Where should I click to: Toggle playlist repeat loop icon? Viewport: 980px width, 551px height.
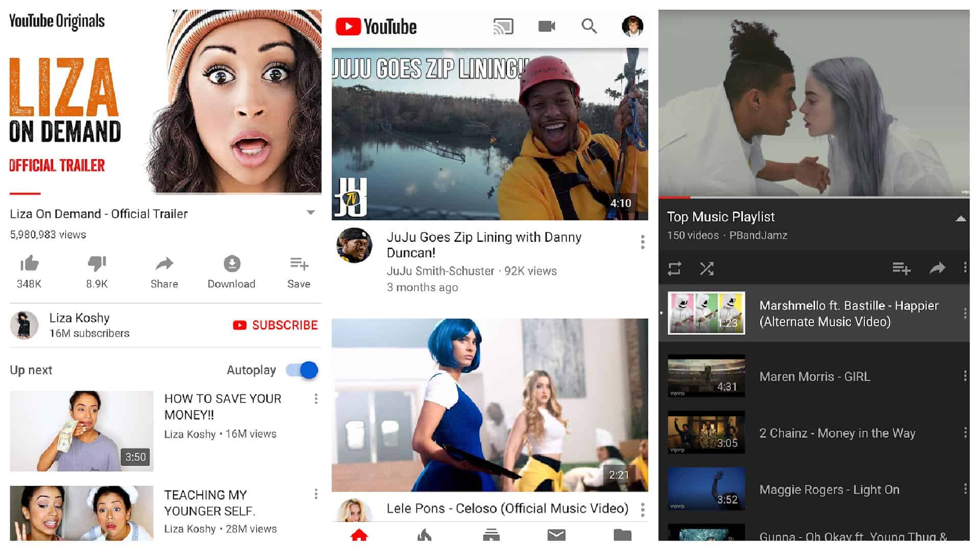[674, 268]
